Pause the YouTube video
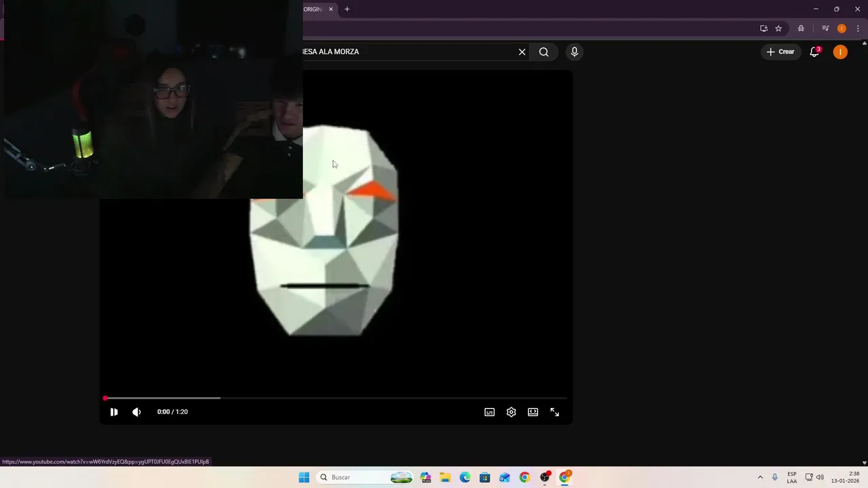 [114, 412]
